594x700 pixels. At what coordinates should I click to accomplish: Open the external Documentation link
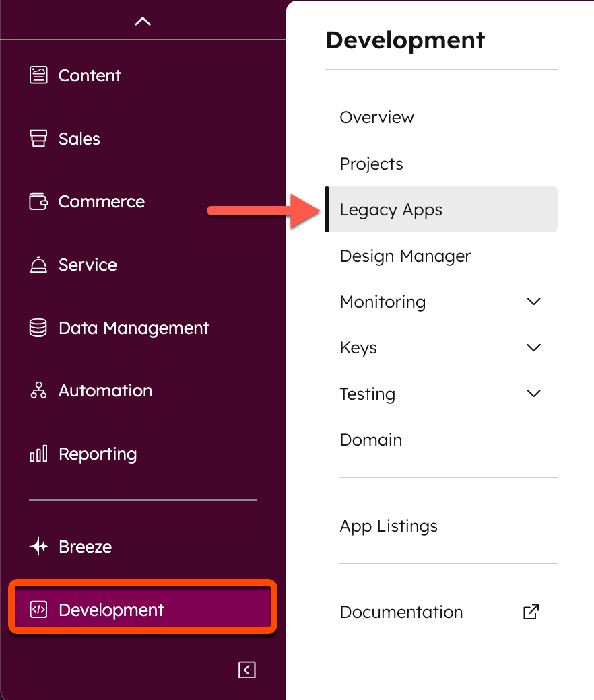pyautogui.click(x=531, y=612)
